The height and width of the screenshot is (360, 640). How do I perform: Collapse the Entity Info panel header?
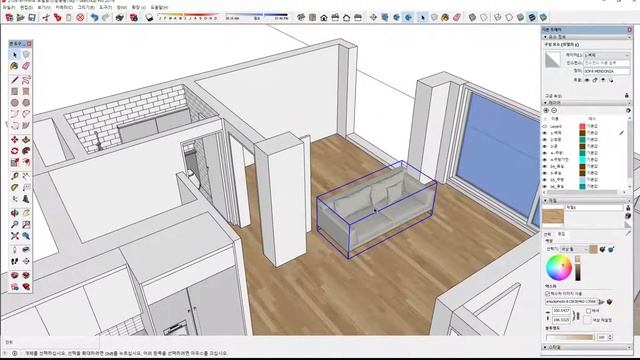[587, 37]
